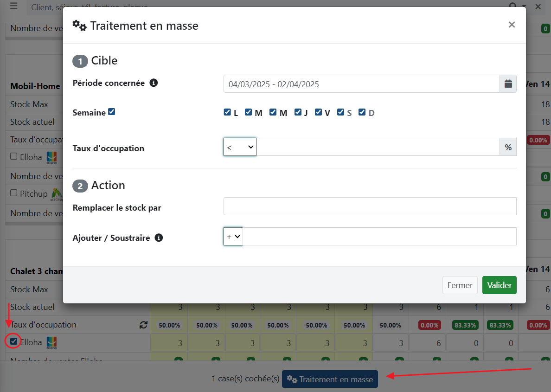
Task: Click the search magnifier icon
Action: click(x=513, y=6)
